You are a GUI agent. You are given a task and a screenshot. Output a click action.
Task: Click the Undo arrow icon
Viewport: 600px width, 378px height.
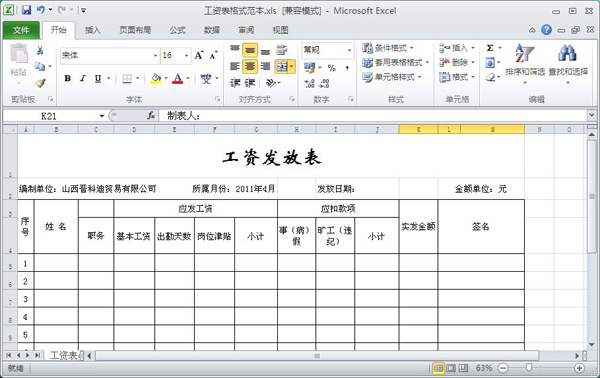(x=41, y=10)
